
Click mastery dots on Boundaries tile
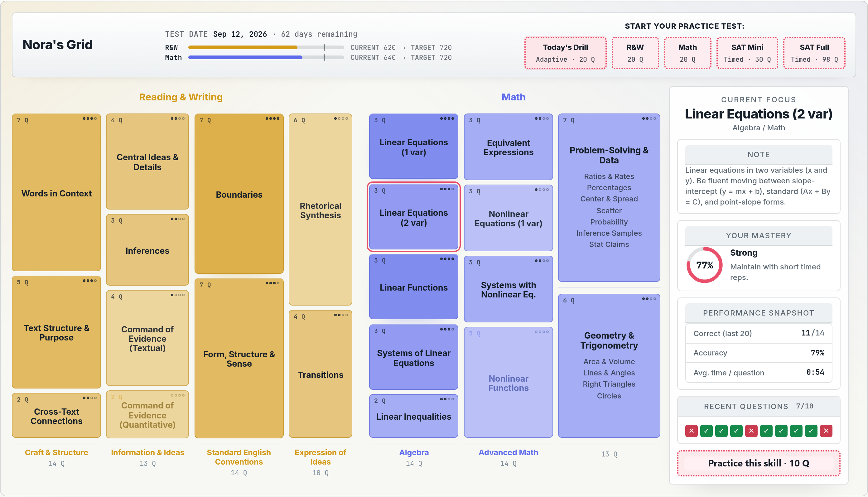click(272, 118)
